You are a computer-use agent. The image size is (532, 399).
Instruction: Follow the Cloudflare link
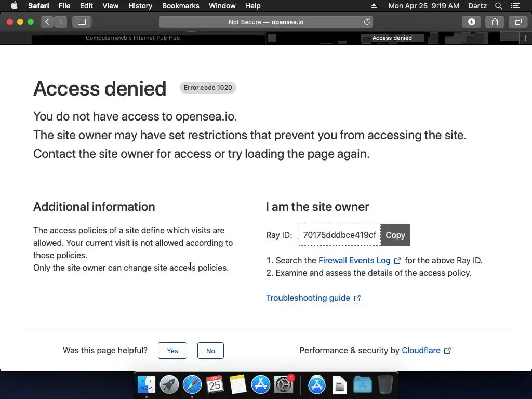[421, 351]
